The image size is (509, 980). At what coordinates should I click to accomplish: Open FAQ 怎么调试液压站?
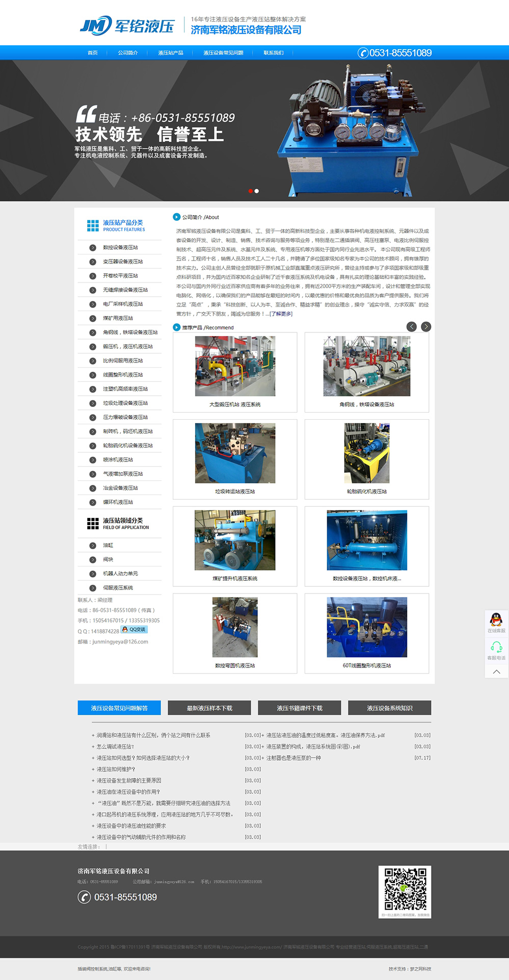click(x=115, y=746)
